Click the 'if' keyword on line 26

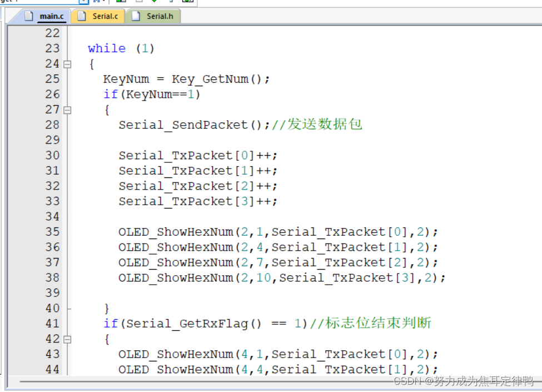(x=111, y=94)
